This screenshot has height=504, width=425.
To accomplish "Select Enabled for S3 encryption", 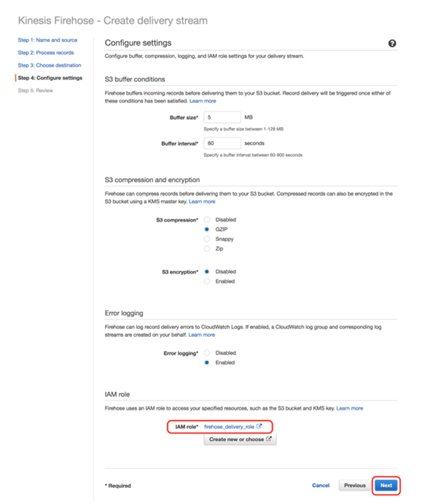I will (207, 281).
